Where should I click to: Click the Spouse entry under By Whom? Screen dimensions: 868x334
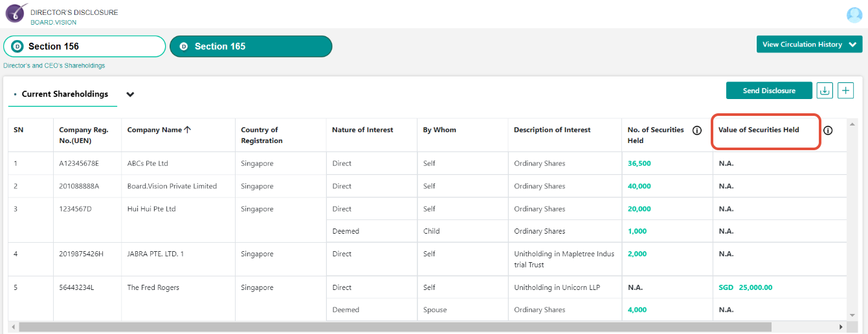(435, 310)
